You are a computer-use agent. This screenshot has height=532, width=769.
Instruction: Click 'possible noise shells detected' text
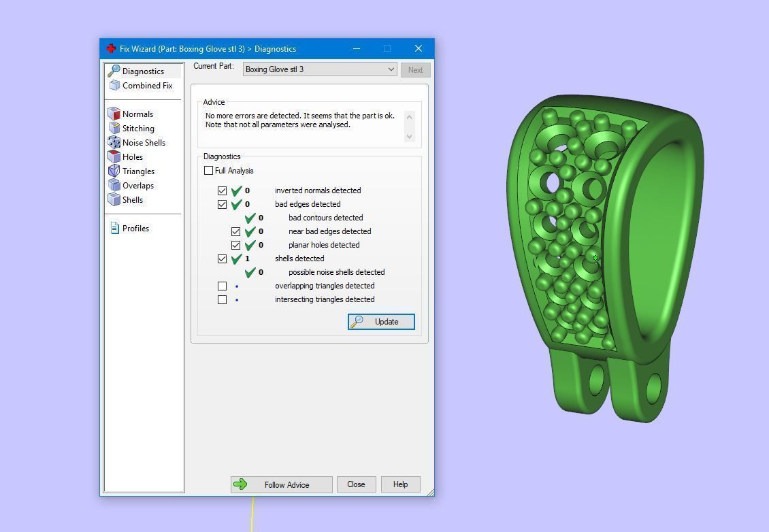click(x=336, y=272)
